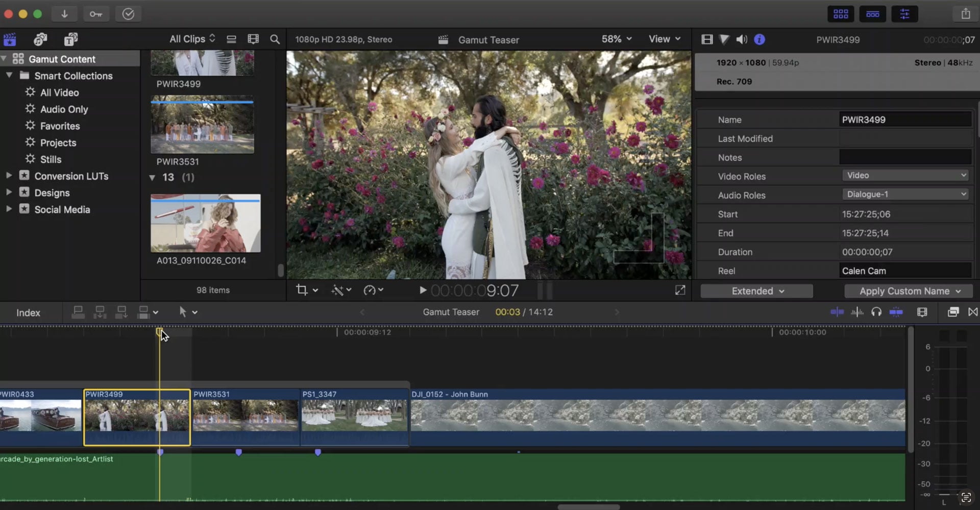The width and height of the screenshot is (980, 510).
Task: Switch to the Audio inspector tab
Action: (742, 39)
